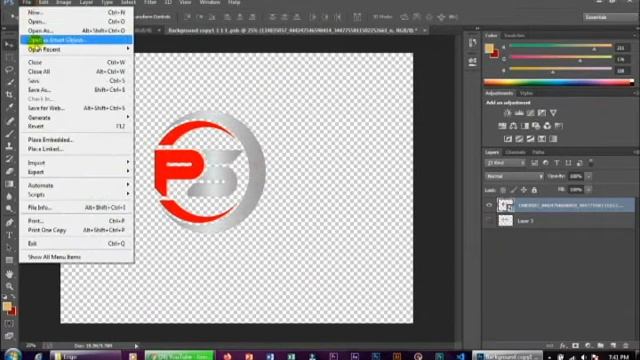This screenshot has height=360, width=640.
Task: Toggle the type layer filter
Action: pyautogui.click(x=557, y=163)
